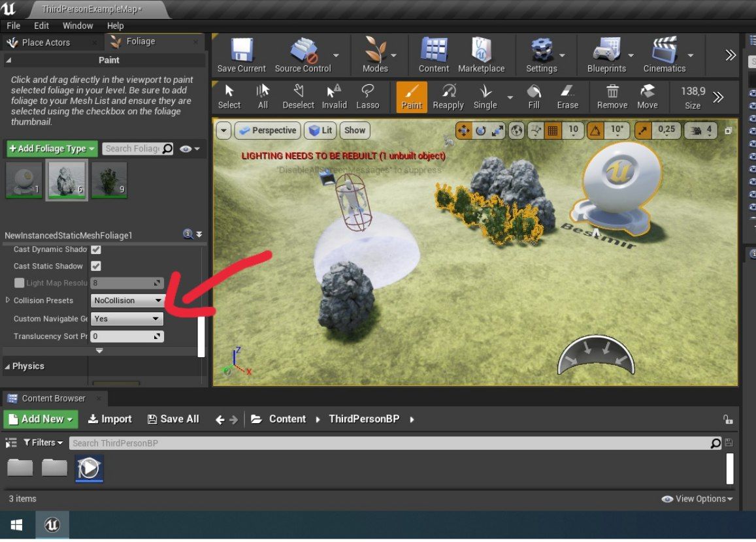
Task: Open foliage eye view options
Action: (189, 149)
